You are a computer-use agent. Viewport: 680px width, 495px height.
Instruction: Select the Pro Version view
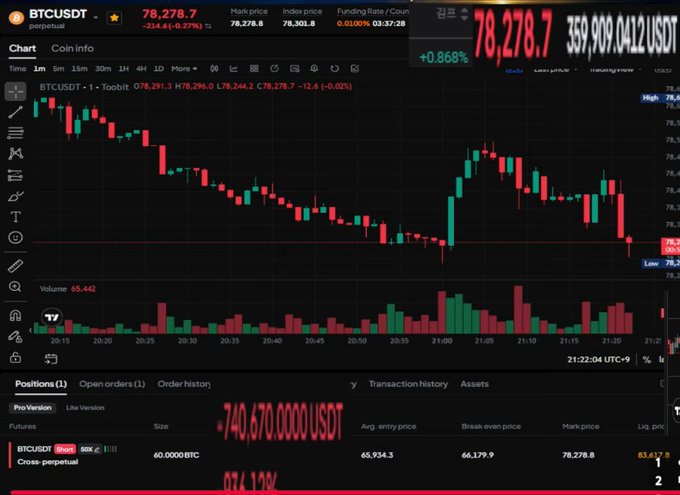tap(33, 408)
